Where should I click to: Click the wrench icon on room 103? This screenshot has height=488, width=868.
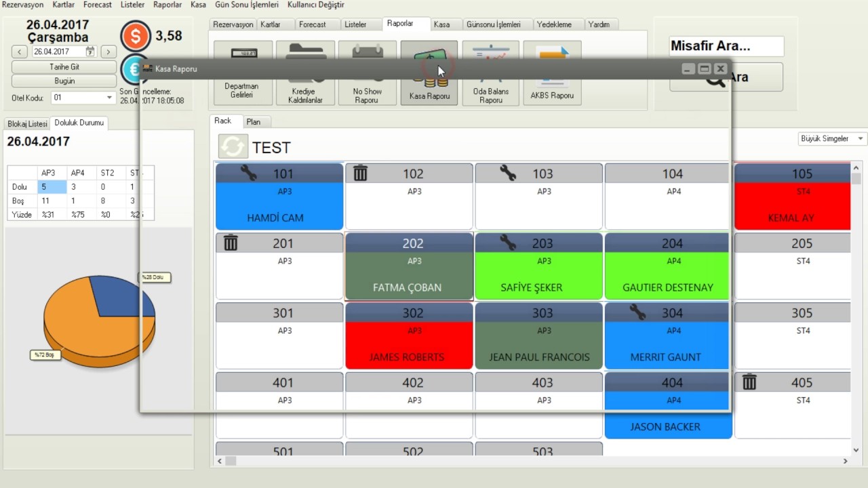coord(508,173)
